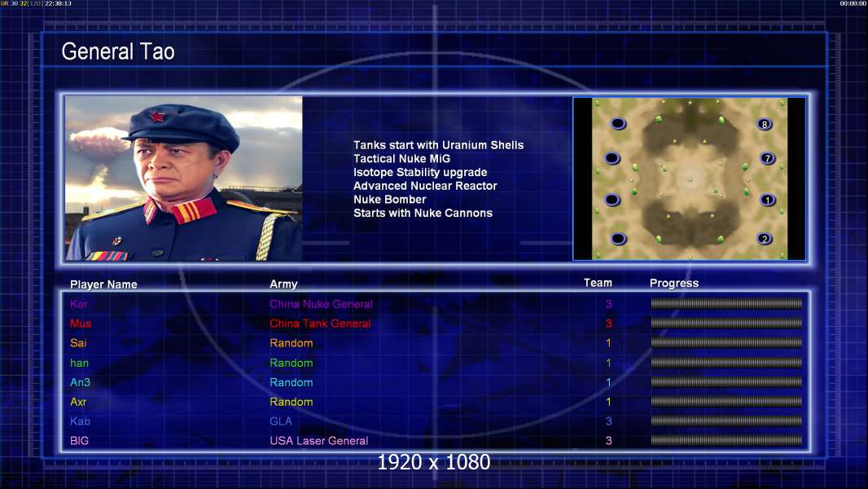Select 'Starts with Nuke Cannons' line

click(423, 214)
